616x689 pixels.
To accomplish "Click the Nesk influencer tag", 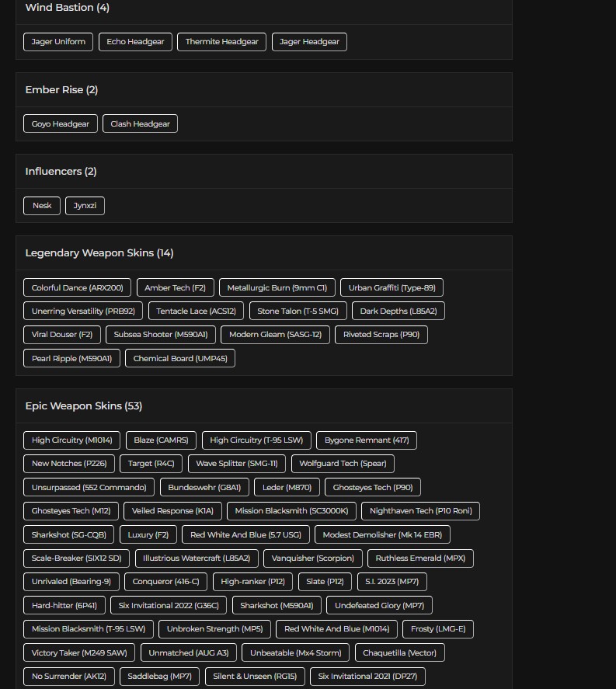I will (42, 206).
